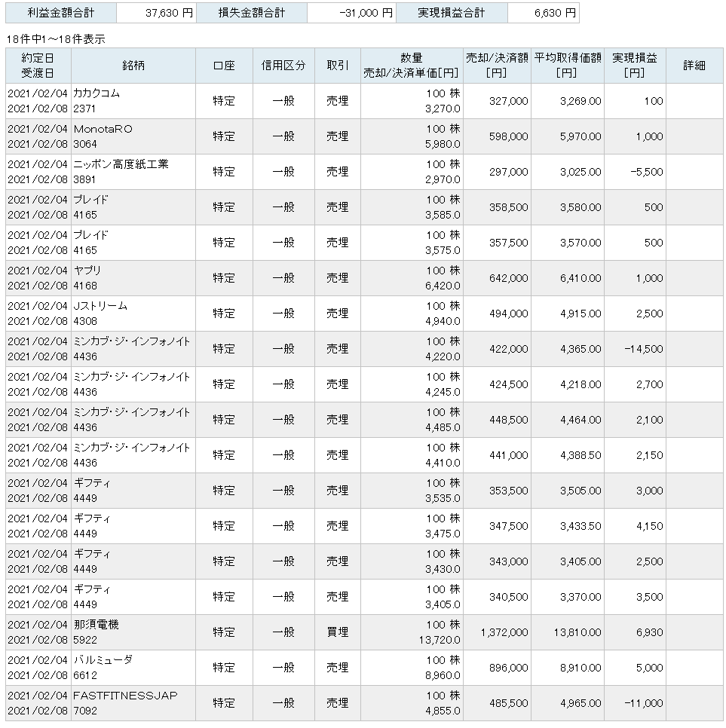Click the 358,500 amount for プレイド

pos(509,207)
